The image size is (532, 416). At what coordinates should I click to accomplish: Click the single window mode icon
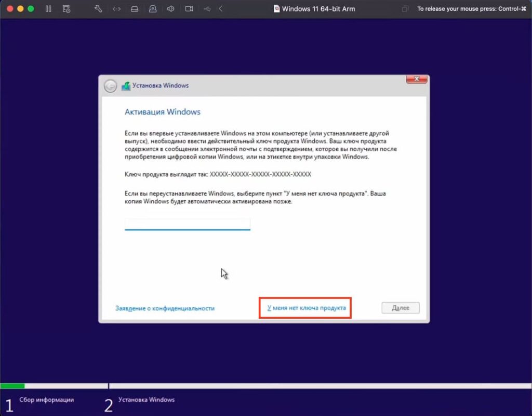pyautogui.click(x=405, y=9)
